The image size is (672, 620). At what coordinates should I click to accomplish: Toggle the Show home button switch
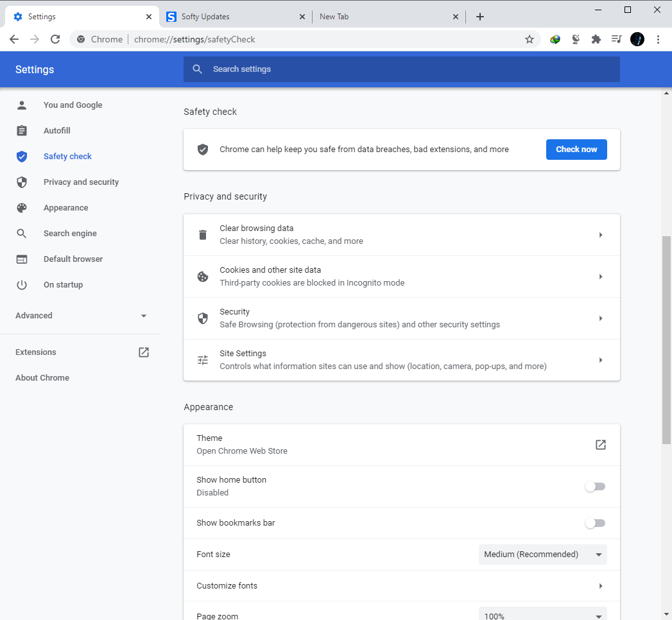click(594, 487)
